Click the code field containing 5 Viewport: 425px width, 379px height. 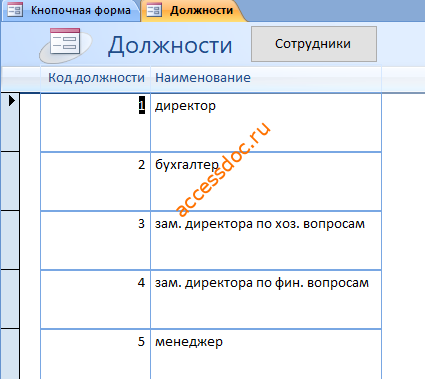tap(95, 354)
